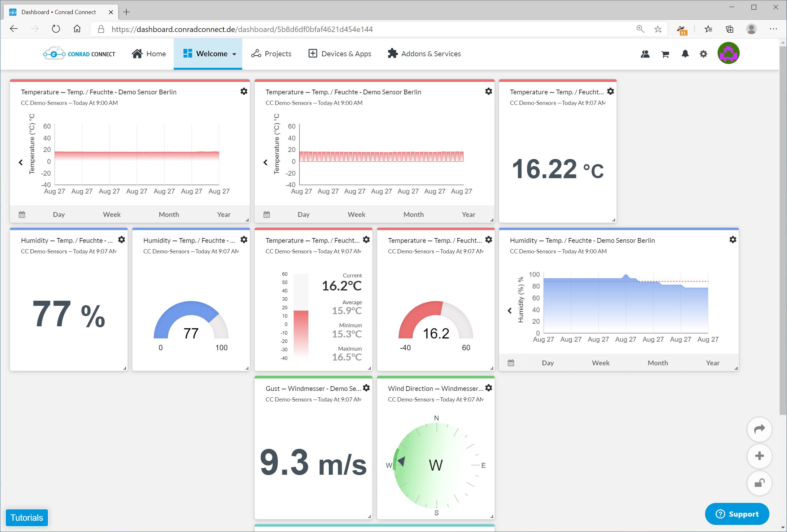Select Month range in humidity chart
Screen dimensions: 787x532
[657, 363]
